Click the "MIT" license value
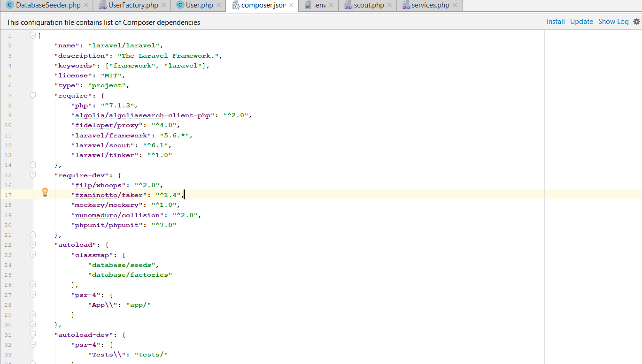The width and height of the screenshot is (642, 364). pyautogui.click(x=111, y=76)
